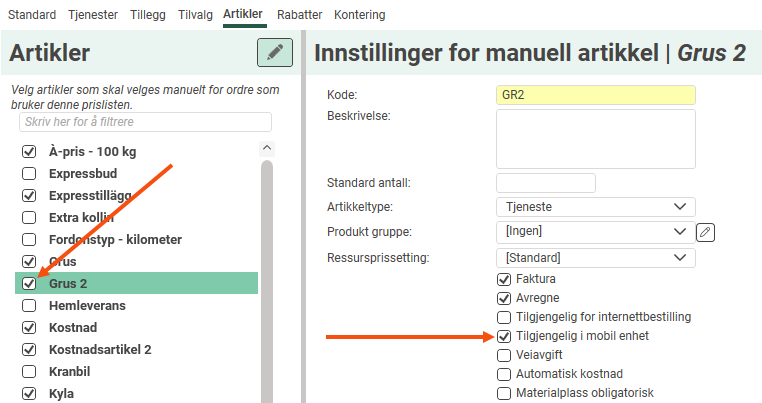The width and height of the screenshot is (762, 403).
Task: Untick the Grus 2 article checkbox
Action: [29, 283]
